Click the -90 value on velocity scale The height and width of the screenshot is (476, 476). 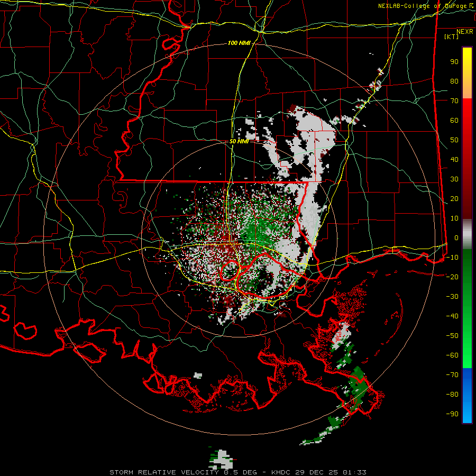pos(452,414)
